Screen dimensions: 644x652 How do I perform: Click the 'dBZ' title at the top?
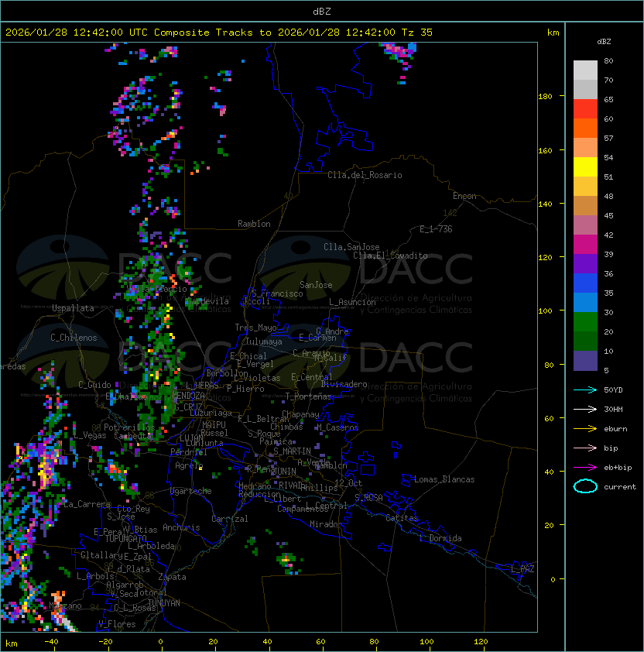(x=322, y=11)
